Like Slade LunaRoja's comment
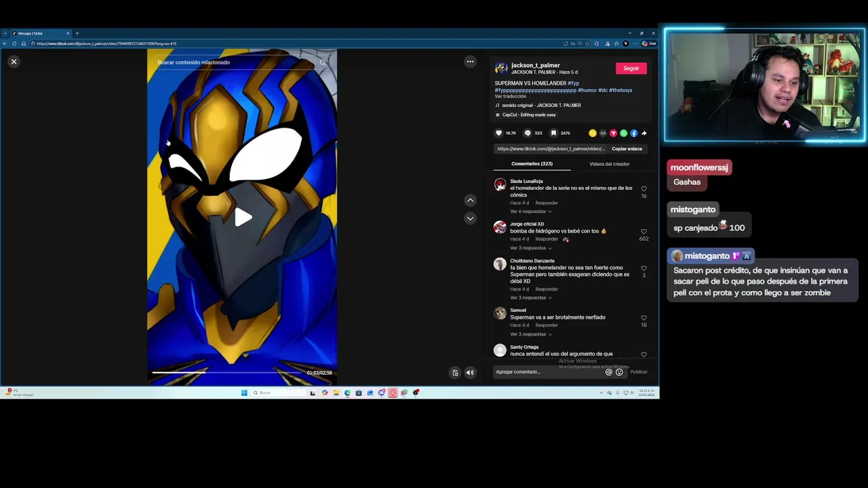This screenshot has width=868, height=488. click(x=644, y=189)
